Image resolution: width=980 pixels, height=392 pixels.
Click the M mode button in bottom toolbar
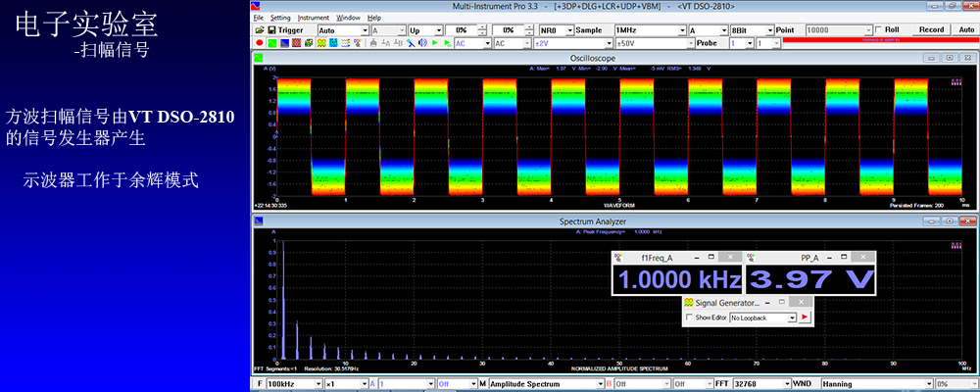pyautogui.click(x=482, y=384)
